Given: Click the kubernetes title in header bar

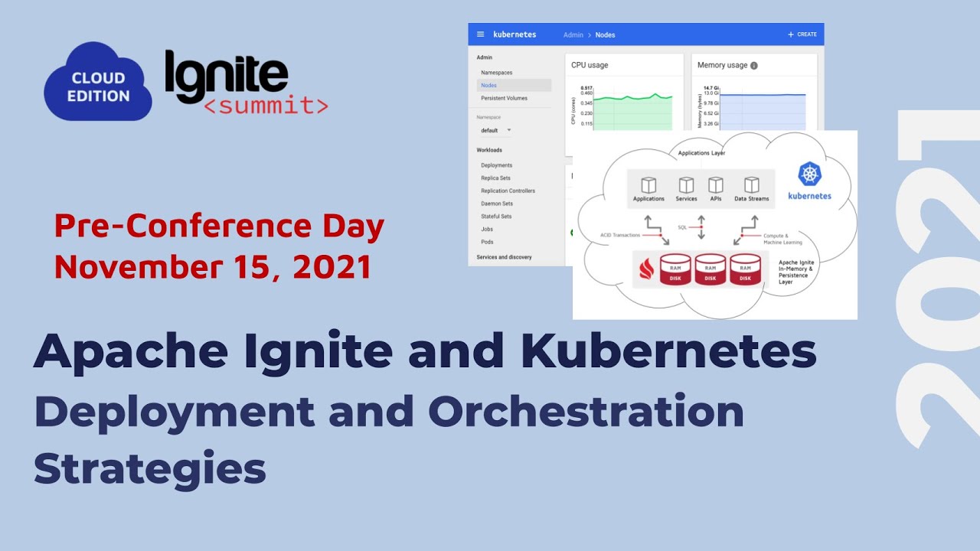Looking at the screenshot, I should (x=514, y=34).
